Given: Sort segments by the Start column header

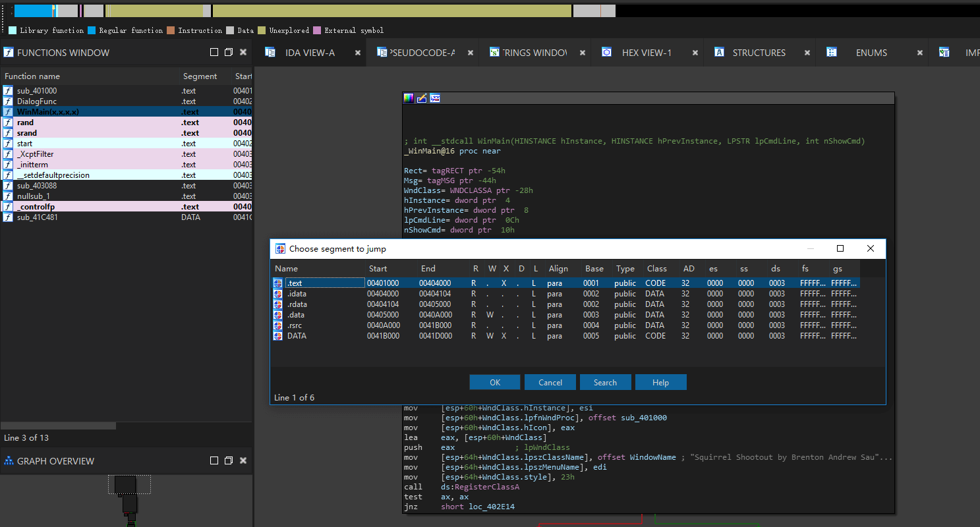Looking at the screenshot, I should point(378,269).
